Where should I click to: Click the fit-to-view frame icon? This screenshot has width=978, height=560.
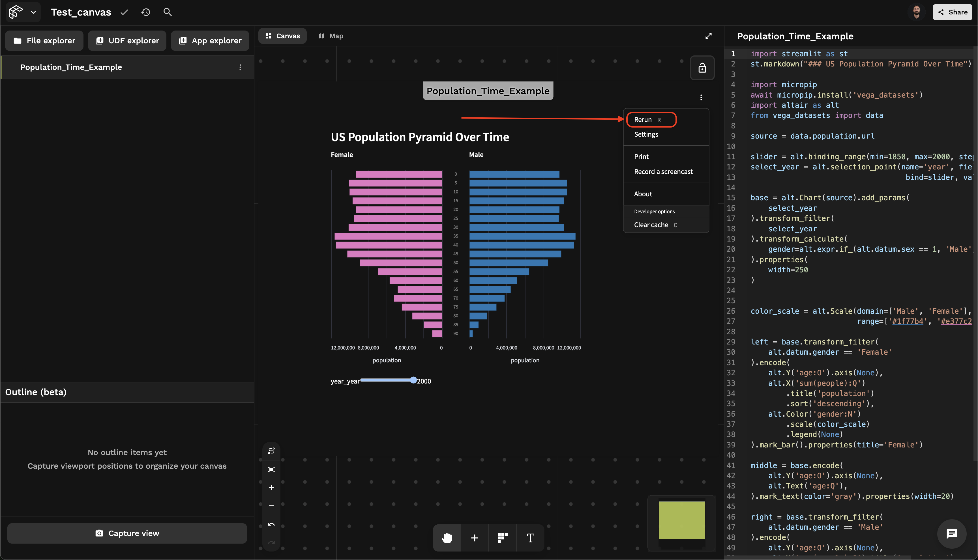pyautogui.click(x=271, y=469)
